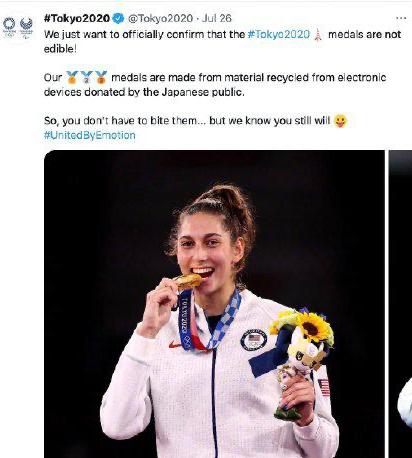This screenshot has width=412, height=458.
Task: Open the @Tokyo2020 handle link
Action: click(160, 18)
